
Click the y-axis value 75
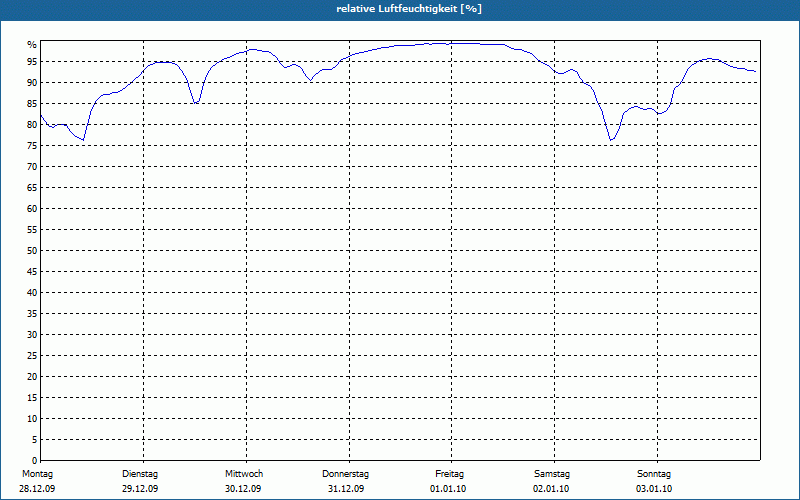(32, 146)
